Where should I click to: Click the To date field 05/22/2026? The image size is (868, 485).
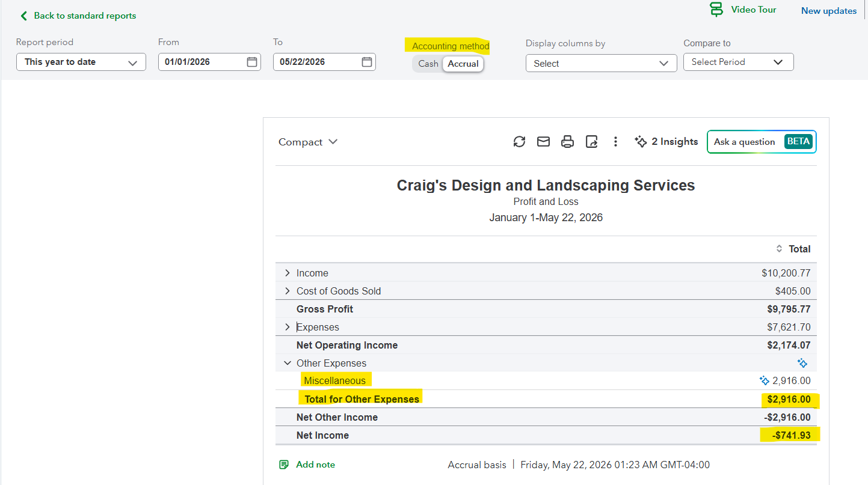pyautogui.click(x=324, y=62)
